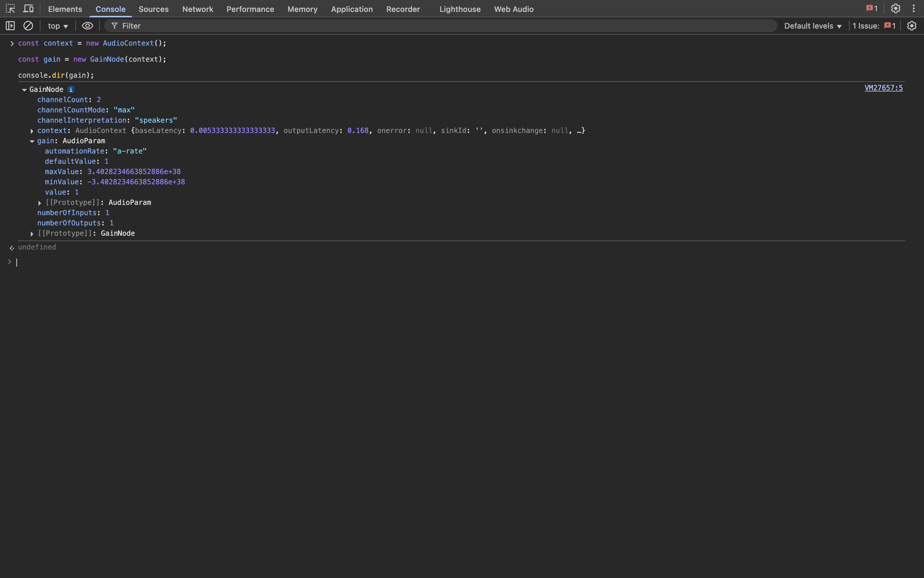Show the console sidebar
The image size is (924, 578).
(10, 26)
